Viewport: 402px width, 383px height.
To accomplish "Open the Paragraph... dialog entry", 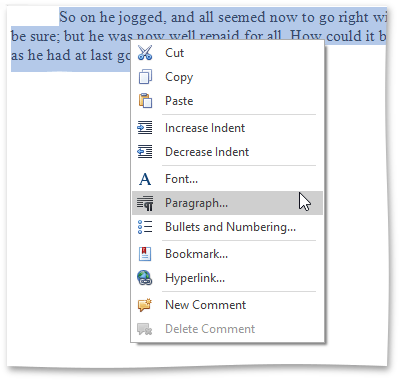I will (x=227, y=203).
